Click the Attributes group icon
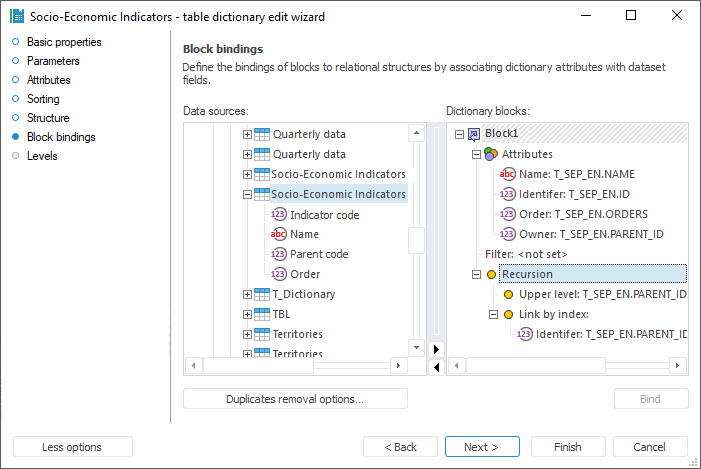This screenshot has height=469, width=701. tap(490, 154)
